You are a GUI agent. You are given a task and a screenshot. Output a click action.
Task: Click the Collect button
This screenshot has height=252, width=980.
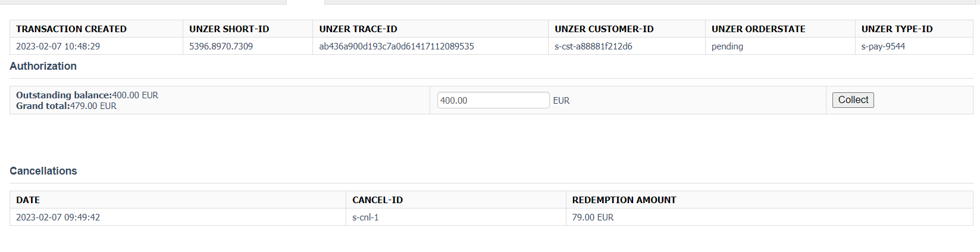pos(853,100)
